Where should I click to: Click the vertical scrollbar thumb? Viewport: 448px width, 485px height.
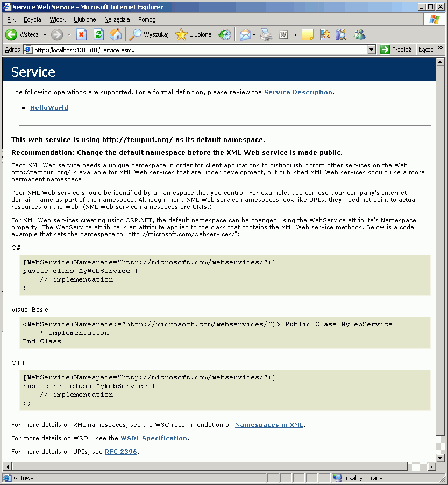[x=440, y=250]
